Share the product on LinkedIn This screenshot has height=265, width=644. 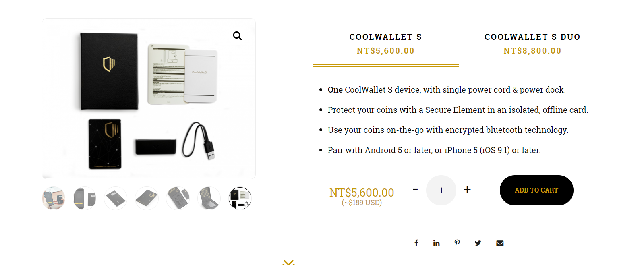pos(436,243)
